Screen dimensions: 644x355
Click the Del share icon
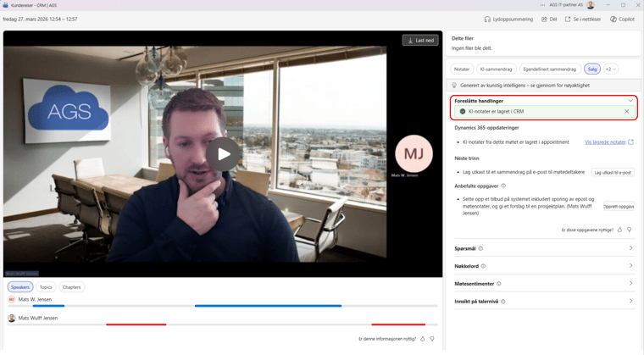544,19
